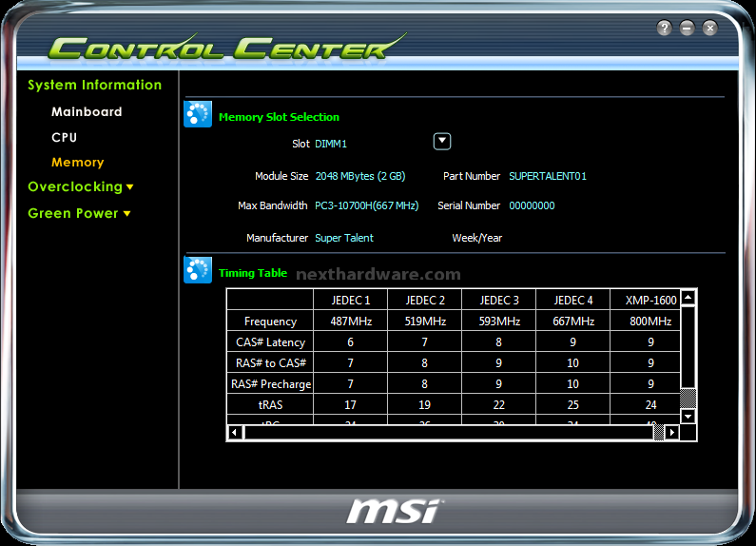
Task: Click the Week/Year label
Action: [x=476, y=238]
